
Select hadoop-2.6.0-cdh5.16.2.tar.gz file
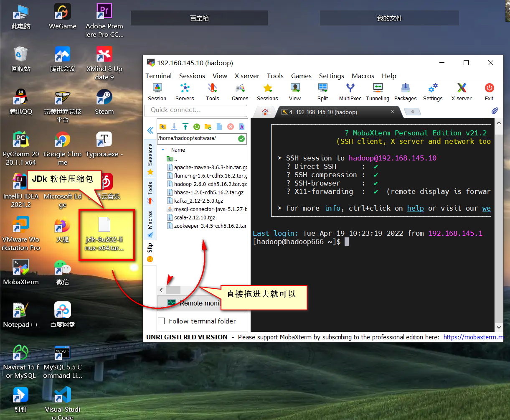207,184
